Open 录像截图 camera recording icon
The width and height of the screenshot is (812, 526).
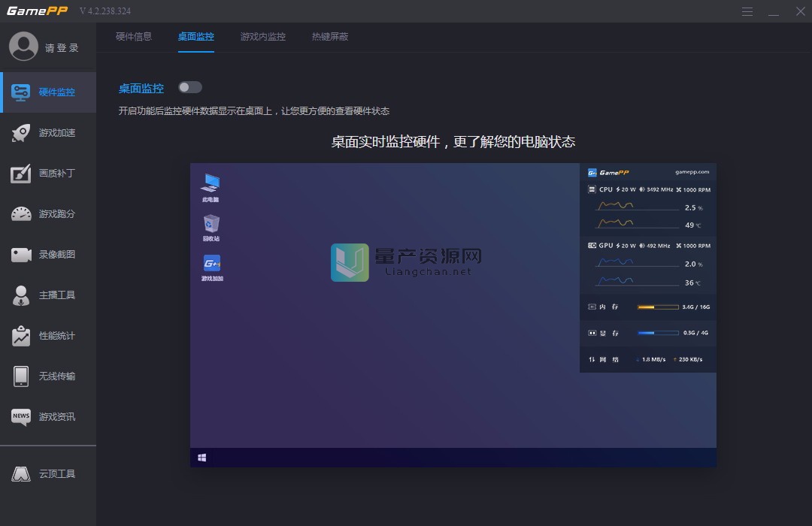(x=21, y=255)
